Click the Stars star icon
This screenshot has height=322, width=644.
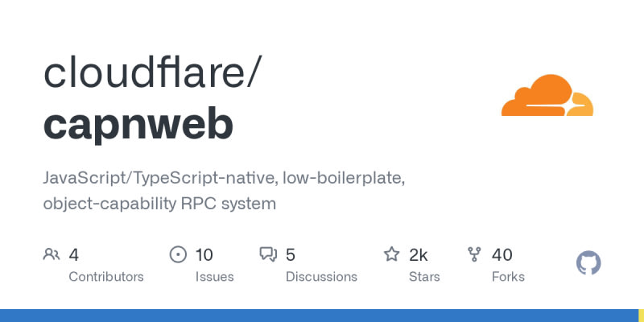point(392,255)
